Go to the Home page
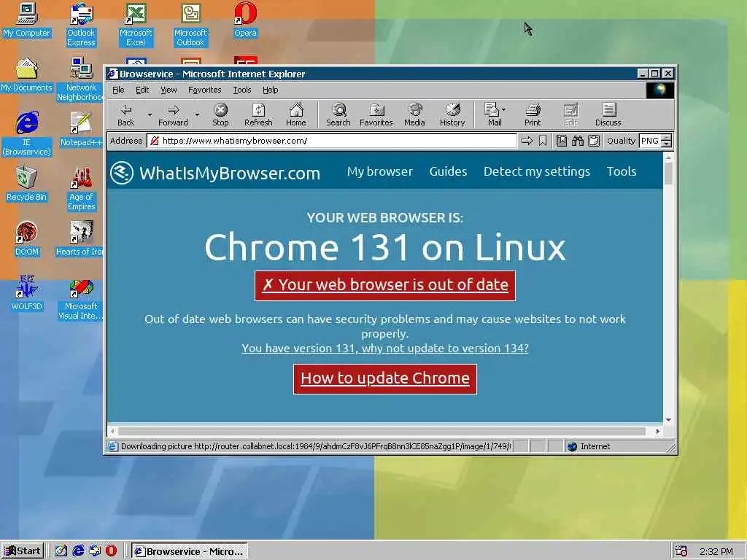The image size is (747, 560). tap(296, 114)
